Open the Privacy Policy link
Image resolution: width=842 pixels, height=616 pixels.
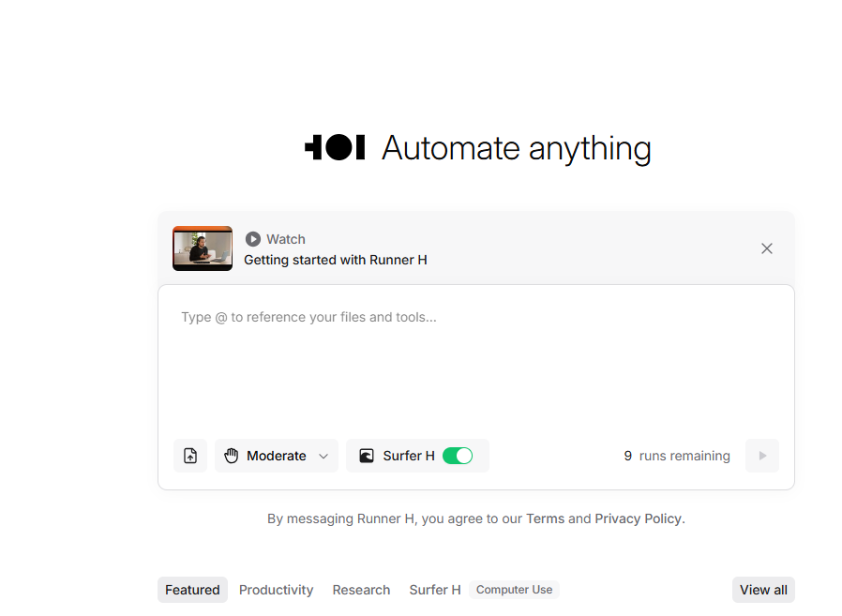638,518
